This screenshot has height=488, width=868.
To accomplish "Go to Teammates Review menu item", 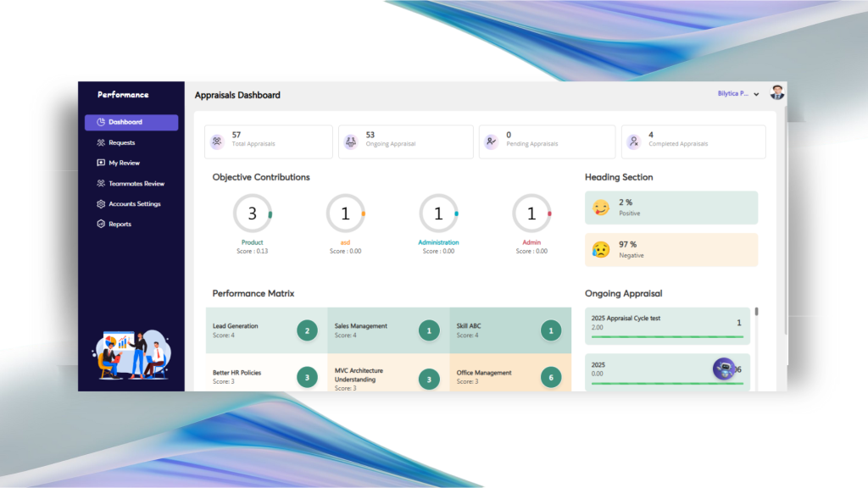I will coord(136,184).
